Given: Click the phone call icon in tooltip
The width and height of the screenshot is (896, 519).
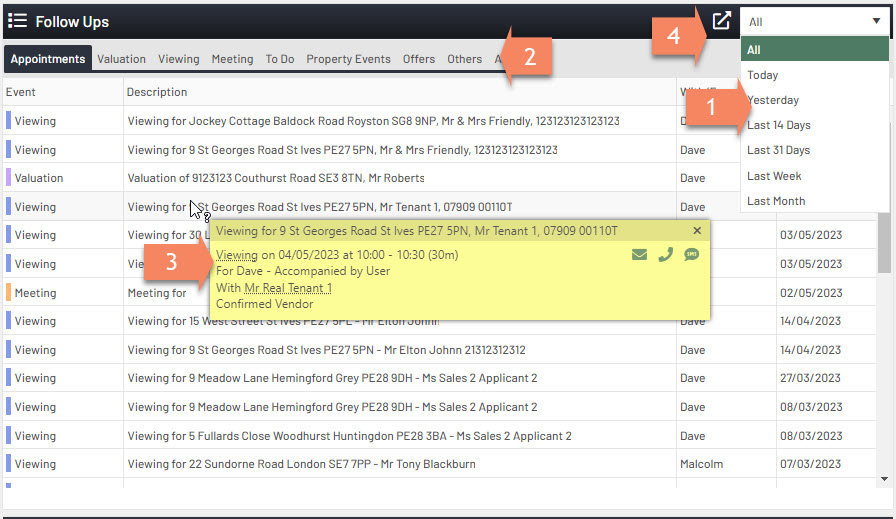Looking at the screenshot, I should click(665, 255).
